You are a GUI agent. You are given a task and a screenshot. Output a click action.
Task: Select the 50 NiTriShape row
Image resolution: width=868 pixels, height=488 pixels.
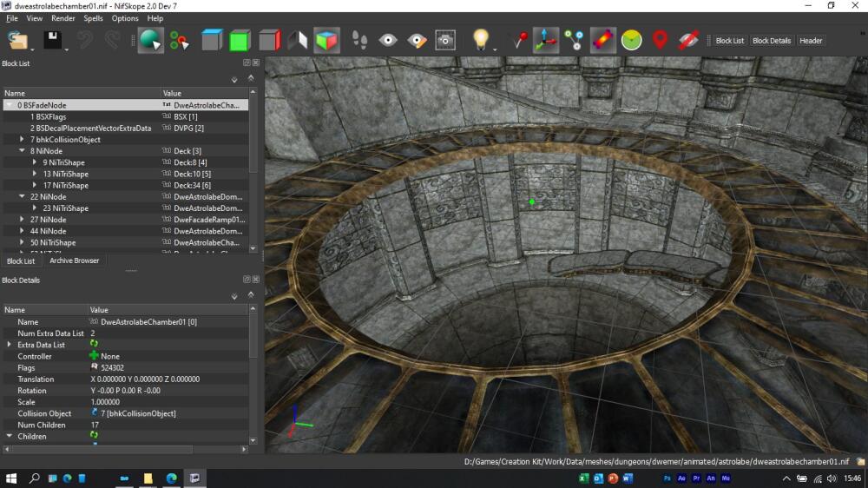coord(126,242)
